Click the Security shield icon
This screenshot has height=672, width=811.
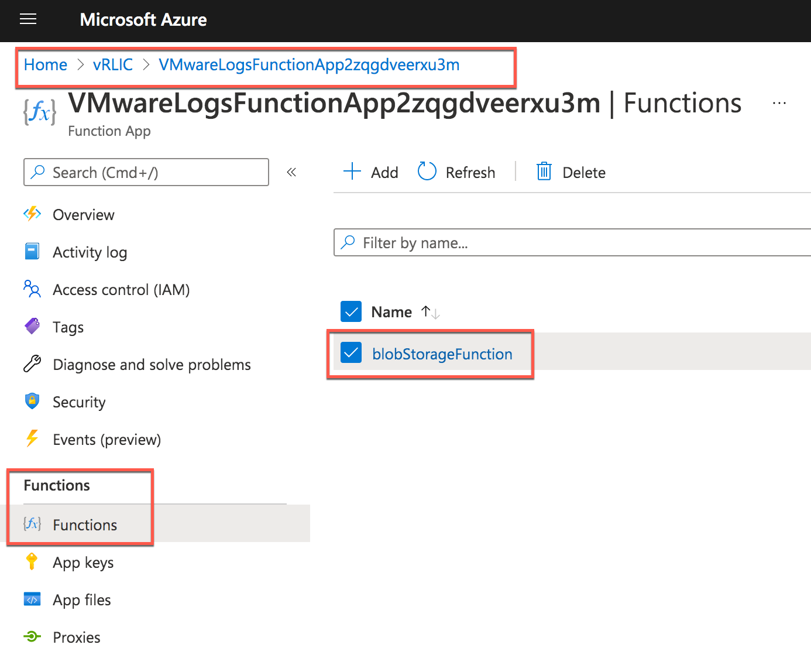tap(32, 401)
